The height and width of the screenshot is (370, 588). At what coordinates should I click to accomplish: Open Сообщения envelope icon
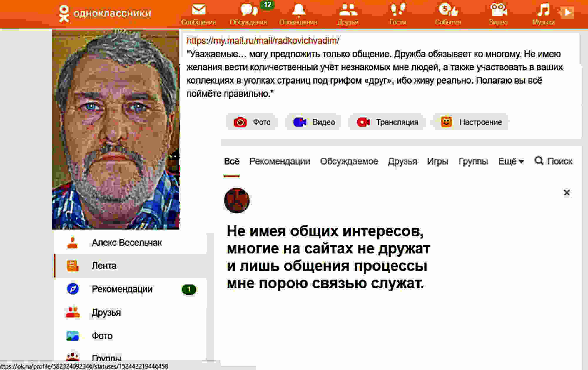pyautogui.click(x=198, y=10)
